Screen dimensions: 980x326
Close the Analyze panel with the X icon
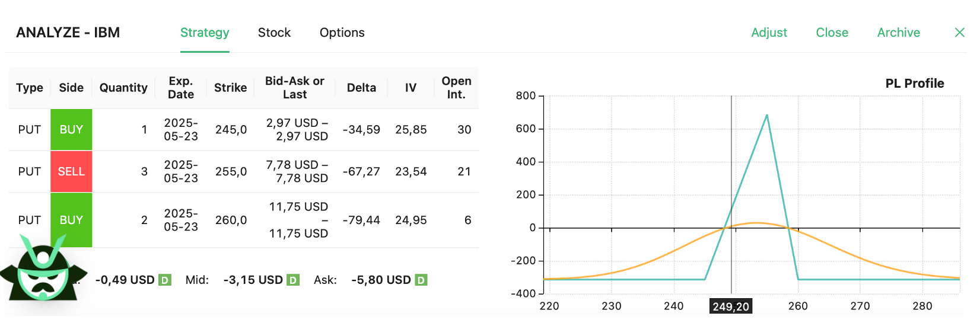pyautogui.click(x=959, y=33)
